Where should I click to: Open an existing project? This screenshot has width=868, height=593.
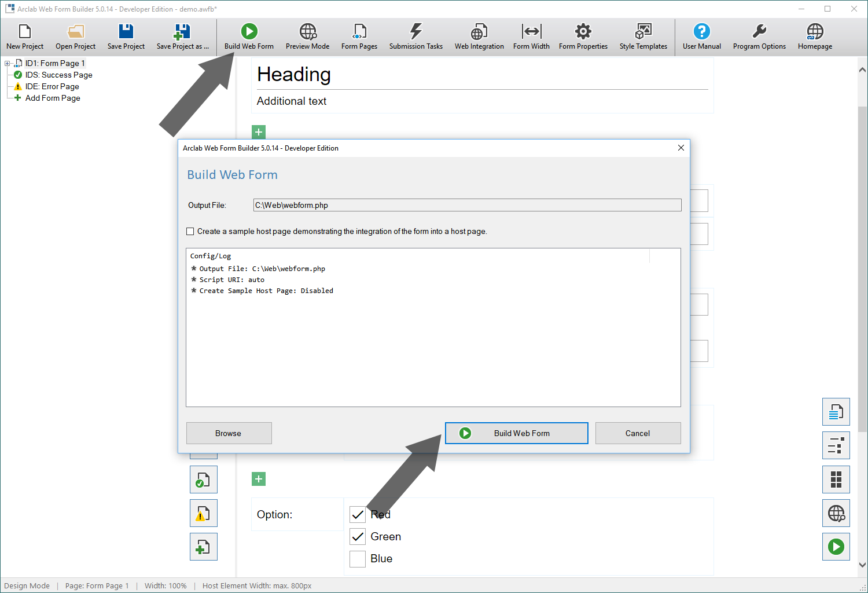point(75,36)
